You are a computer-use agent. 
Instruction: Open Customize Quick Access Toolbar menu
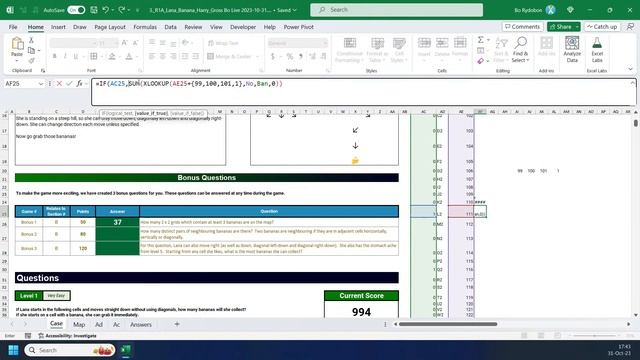click(x=138, y=10)
